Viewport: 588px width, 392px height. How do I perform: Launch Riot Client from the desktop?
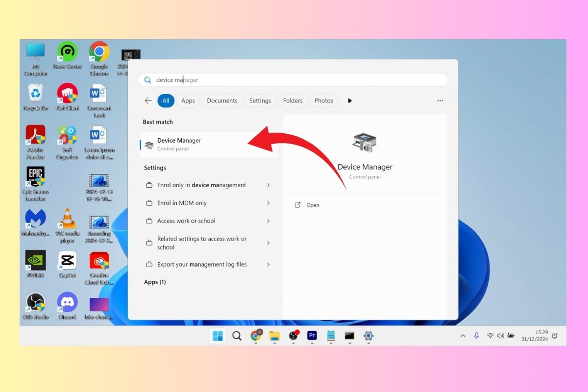pyautogui.click(x=68, y=97)
